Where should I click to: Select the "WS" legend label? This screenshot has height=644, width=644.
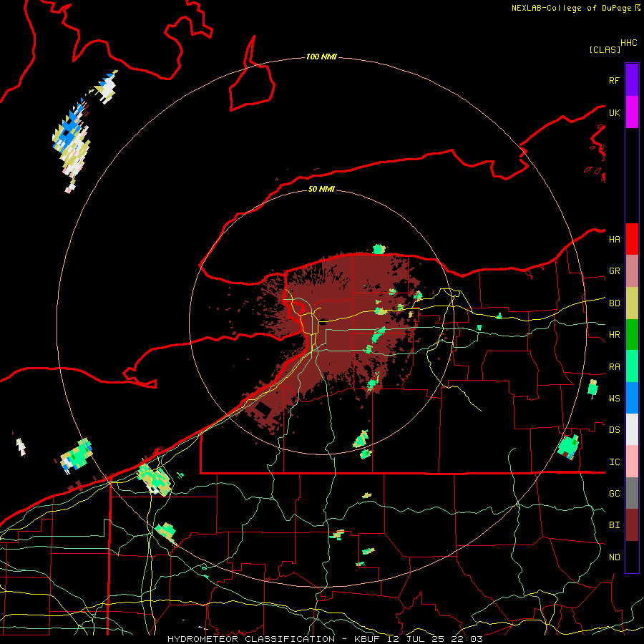614,399
